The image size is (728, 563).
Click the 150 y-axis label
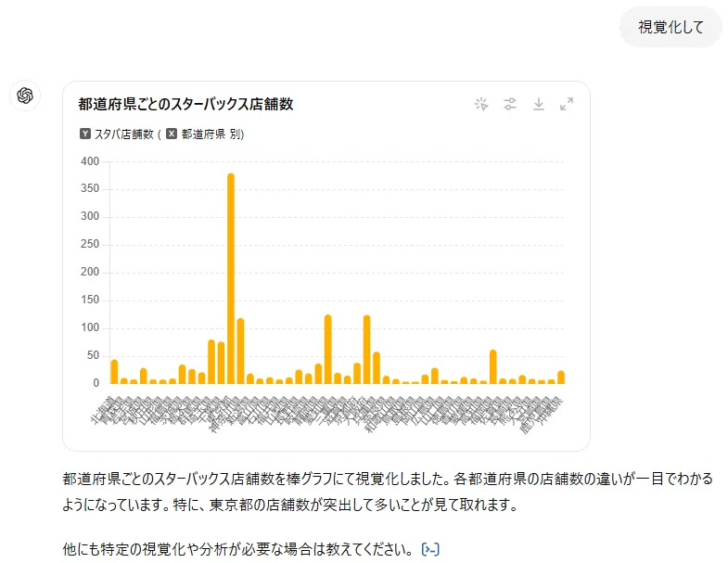(x=90, y=301)
